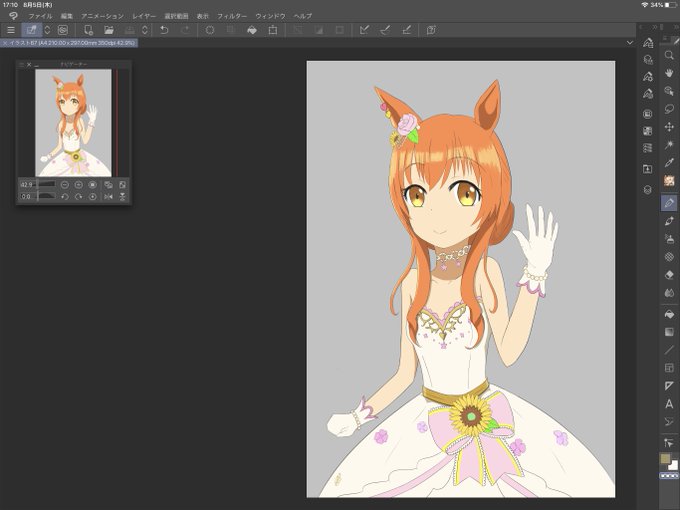Toggle Snap to Grid icon

point(406,30)
